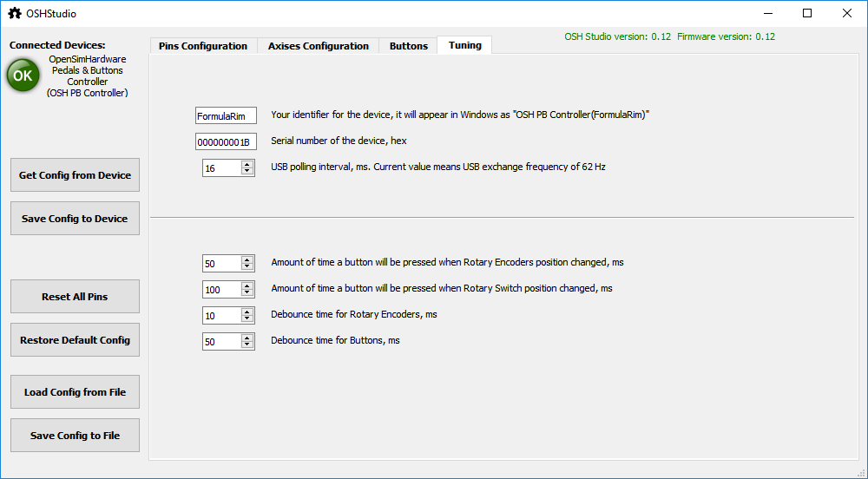The image size is (868, 479).
Task: Click the green OK connected device icon
Action: 23,75
